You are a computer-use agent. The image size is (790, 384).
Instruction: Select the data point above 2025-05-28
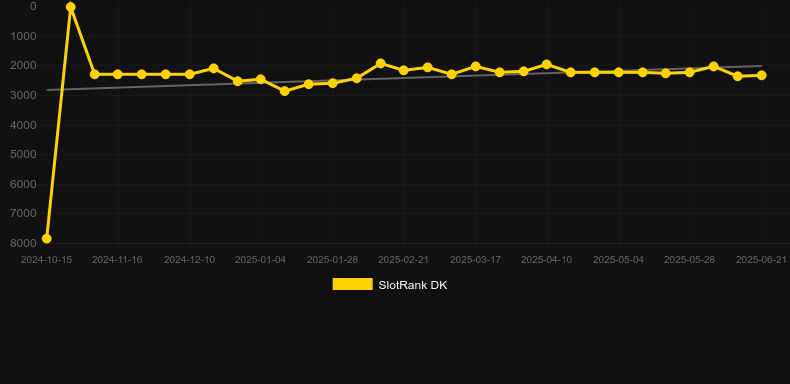(690, 72)
